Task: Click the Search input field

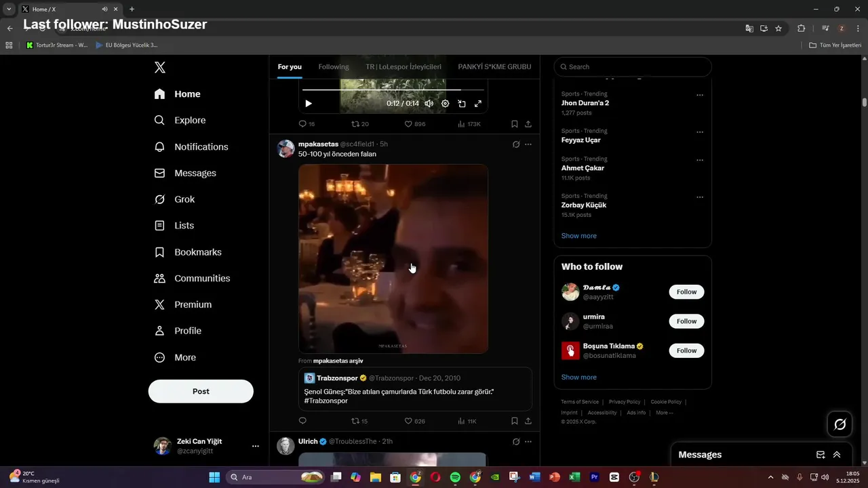Action: coord(633,66)
